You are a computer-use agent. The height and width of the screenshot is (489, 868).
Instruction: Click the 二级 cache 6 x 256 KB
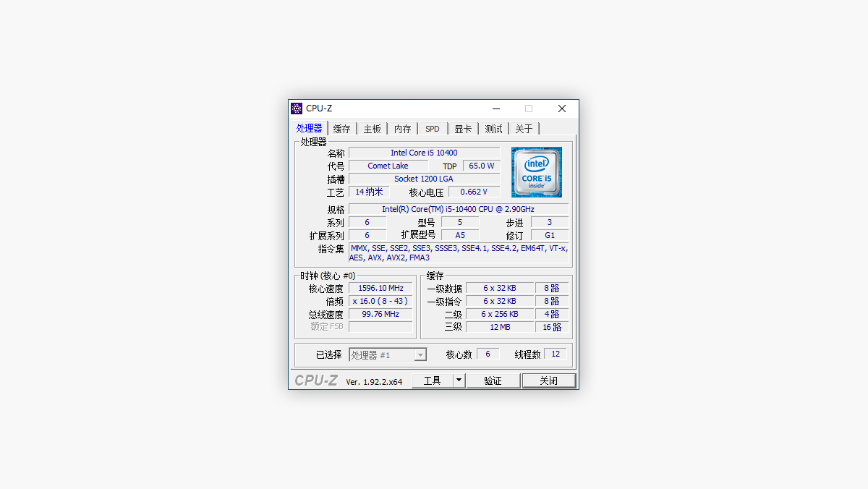(500, 314)
